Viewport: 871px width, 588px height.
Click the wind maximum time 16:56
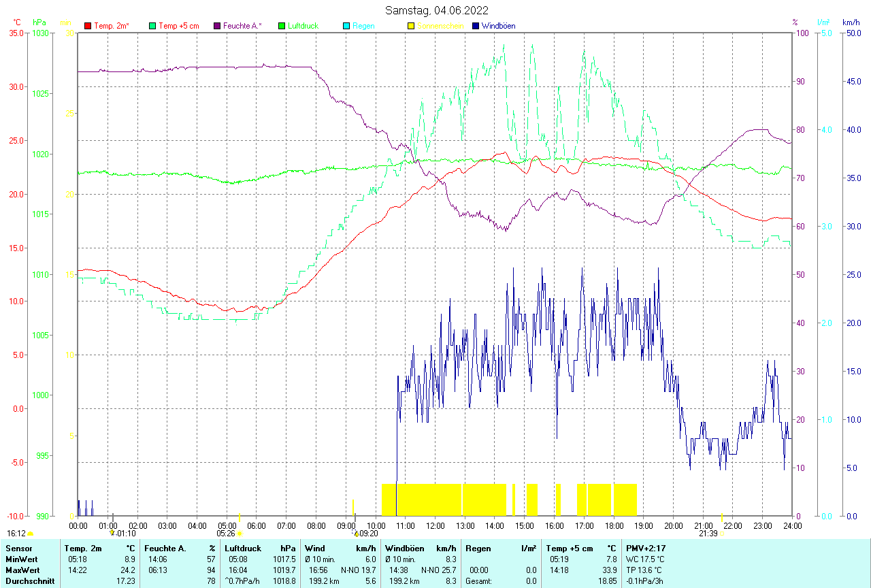(x=318, y=570)
